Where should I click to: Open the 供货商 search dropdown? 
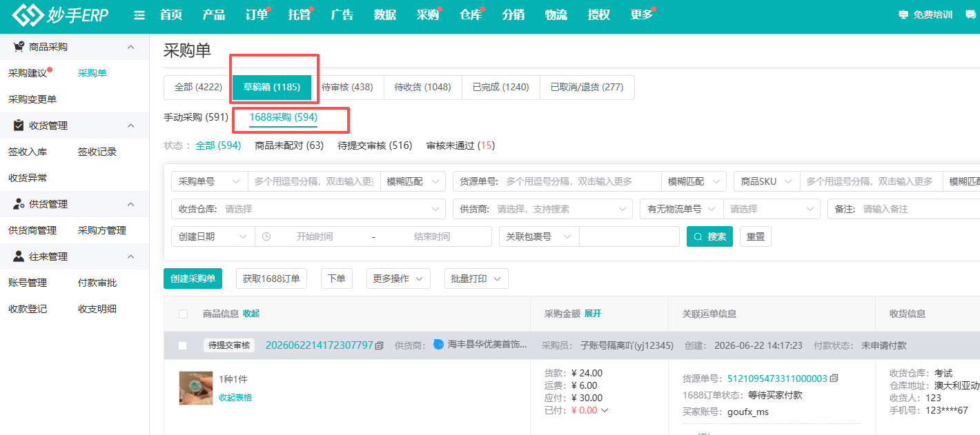click(542, 209)
